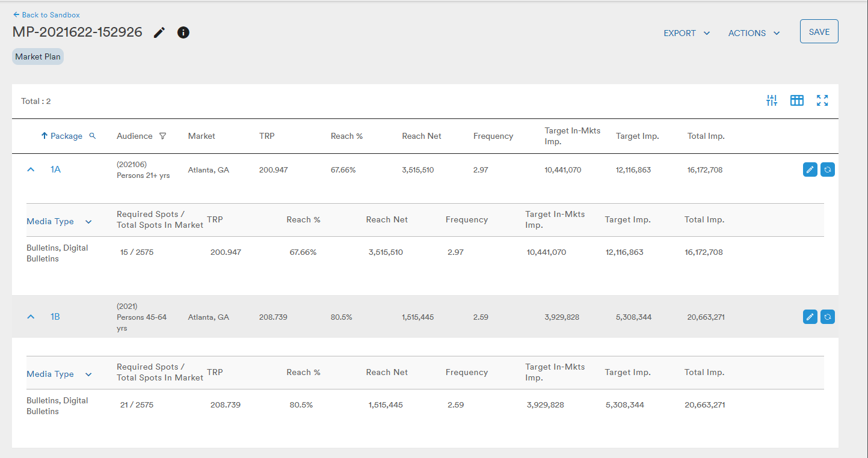Click the Package column header
The height and width of the screenshot is (458, 868).
pos(66,136)
